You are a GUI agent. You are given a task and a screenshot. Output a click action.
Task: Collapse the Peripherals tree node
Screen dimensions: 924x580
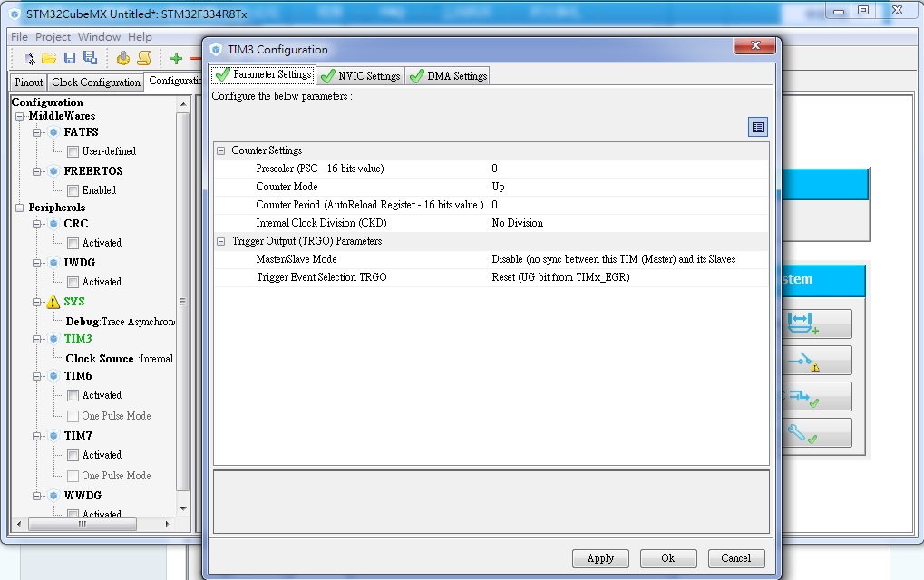(19, 208)
